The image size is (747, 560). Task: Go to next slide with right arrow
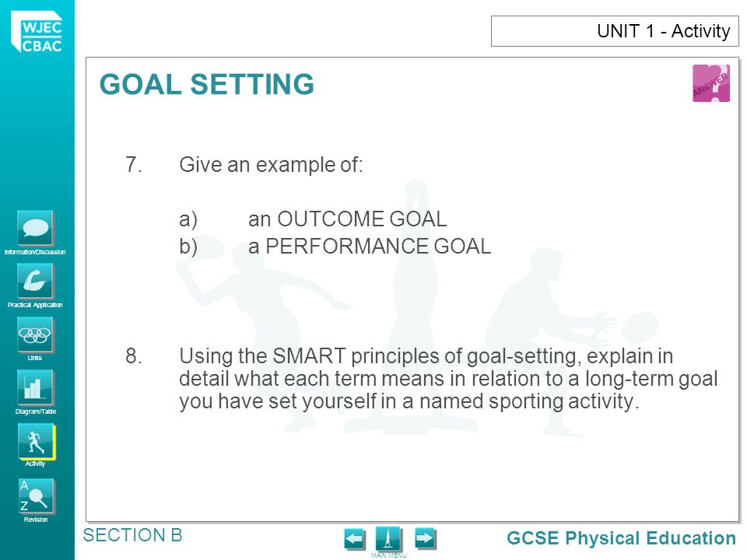click(x=425, y=539)
